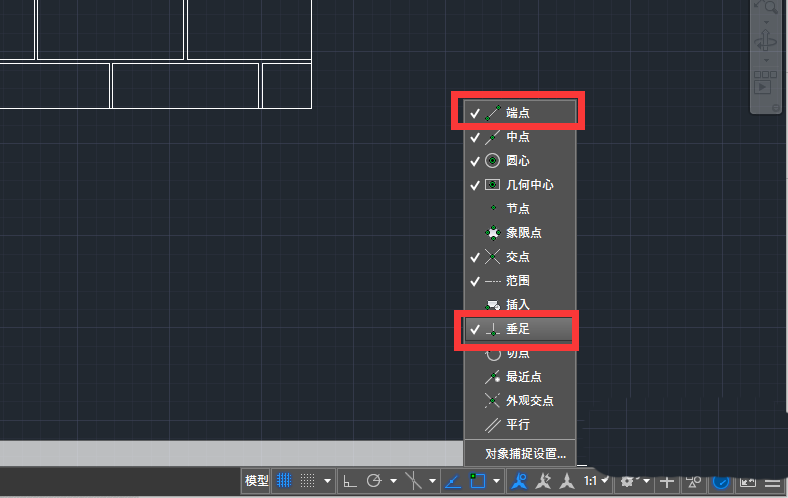Click the 模型 model space button

(256, 481)
